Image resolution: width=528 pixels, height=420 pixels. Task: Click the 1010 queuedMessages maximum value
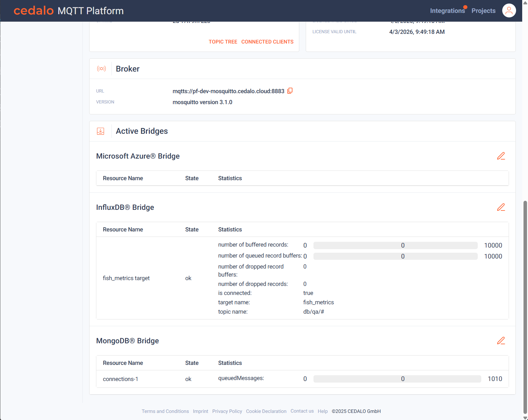pos(495,379)
